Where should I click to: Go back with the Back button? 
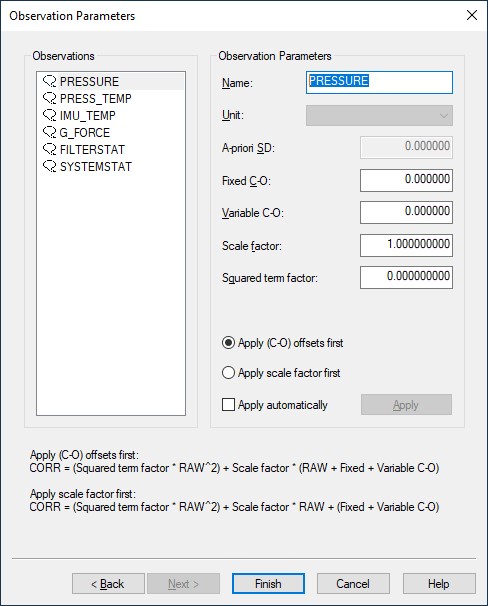click(108, 584)
